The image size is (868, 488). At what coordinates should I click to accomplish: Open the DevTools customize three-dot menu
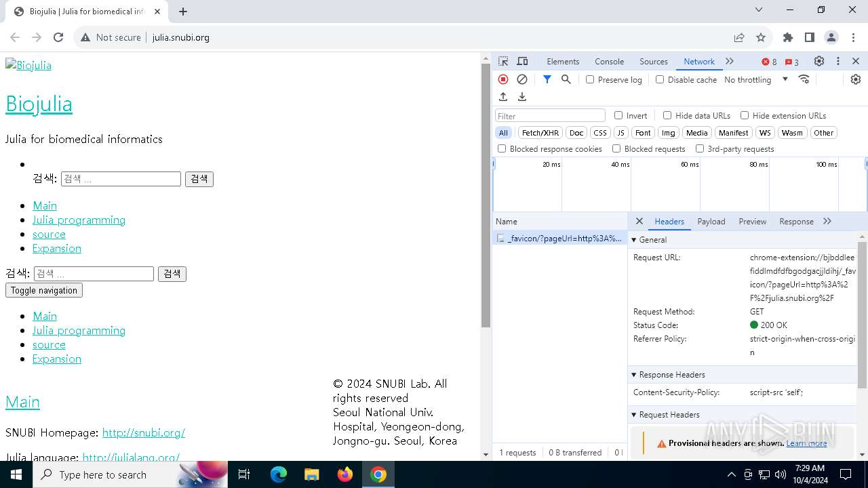pos(838,61)
